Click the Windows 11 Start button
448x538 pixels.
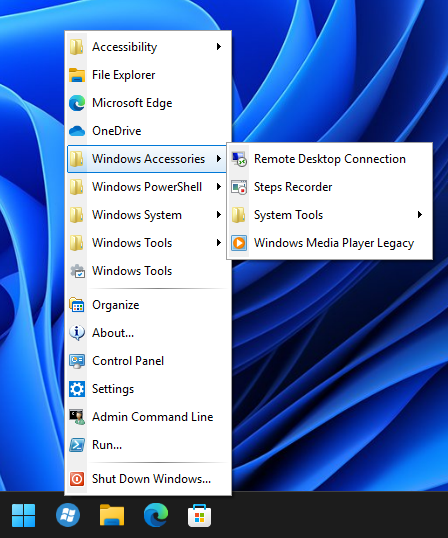pyautogui.click(x=23, y=515)
